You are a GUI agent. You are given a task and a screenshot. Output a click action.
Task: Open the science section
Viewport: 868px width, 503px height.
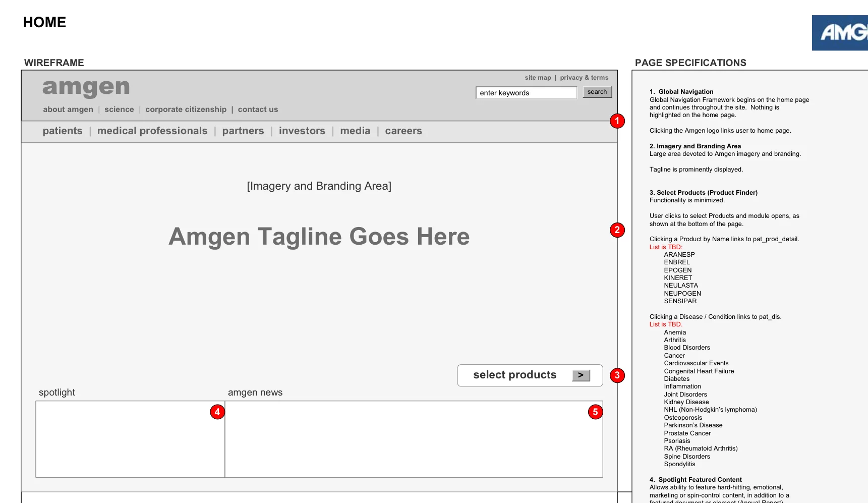coord(119,109)
